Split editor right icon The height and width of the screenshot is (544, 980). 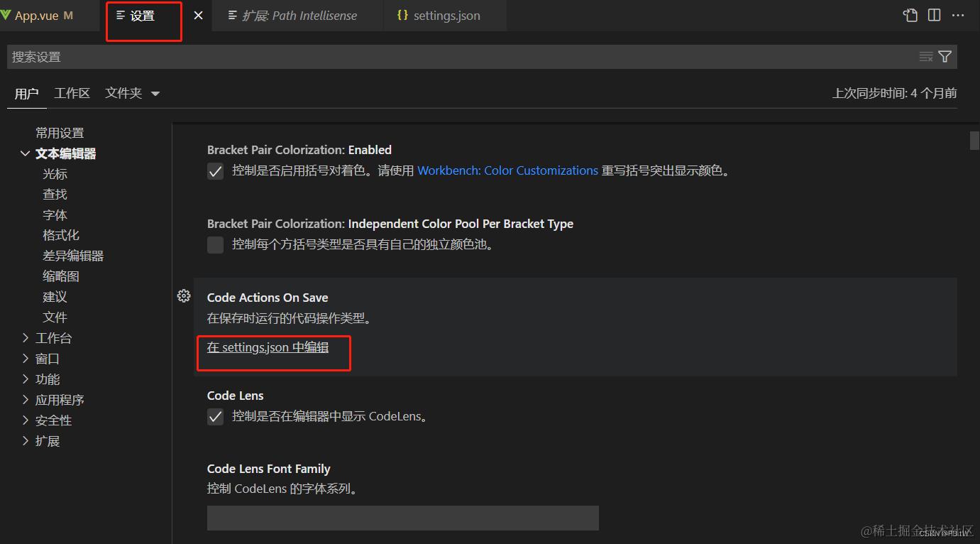pyautogui.click(x=935, y=15)
